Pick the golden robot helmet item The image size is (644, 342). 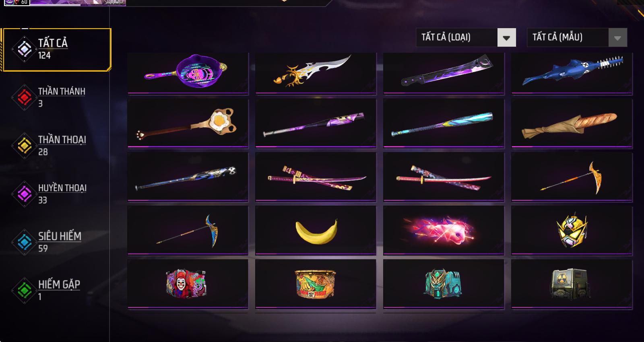(x=572, y=231)
